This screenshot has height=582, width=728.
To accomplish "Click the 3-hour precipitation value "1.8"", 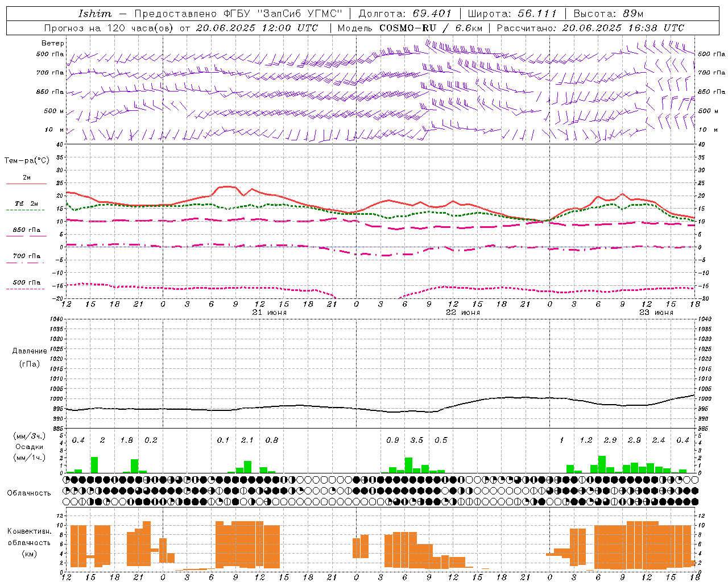I will [126, 440].
